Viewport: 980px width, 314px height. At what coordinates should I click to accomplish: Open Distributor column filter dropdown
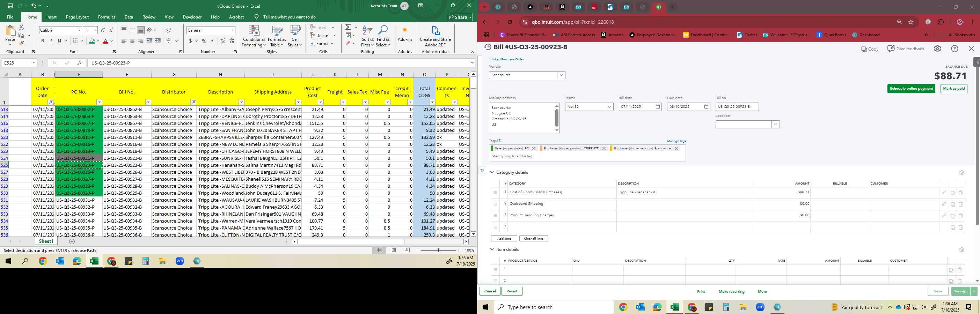click(x=193, y=102)
